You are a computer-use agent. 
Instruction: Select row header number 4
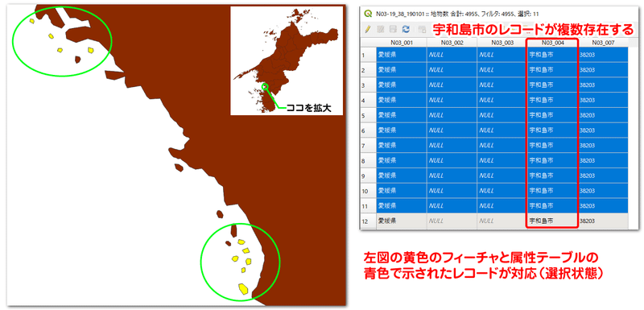(368, 100)
